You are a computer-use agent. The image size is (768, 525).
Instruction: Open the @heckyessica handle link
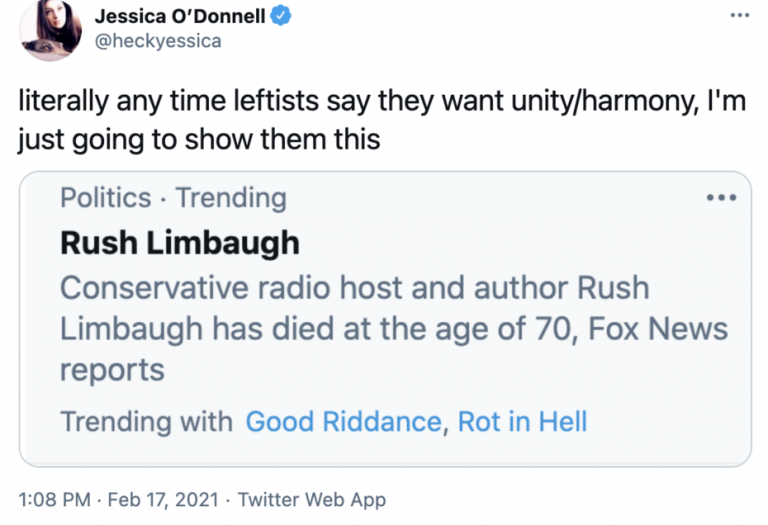157,41
